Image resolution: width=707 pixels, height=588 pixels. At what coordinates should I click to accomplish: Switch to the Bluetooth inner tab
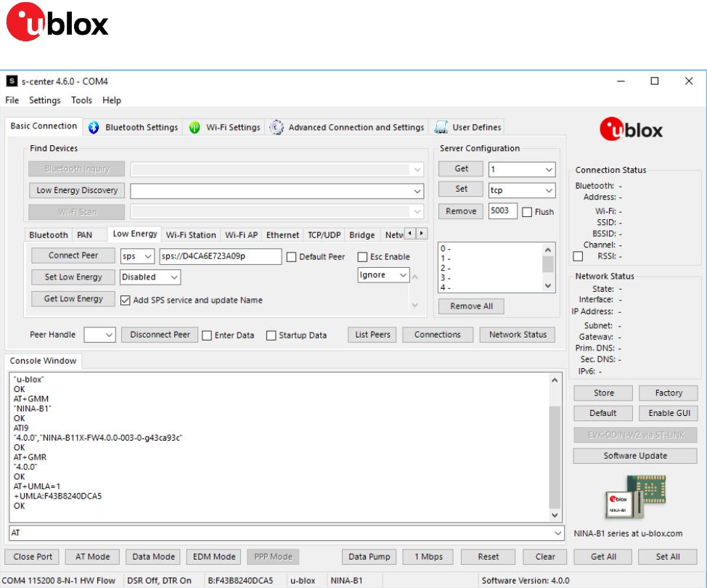click(48, 235)
